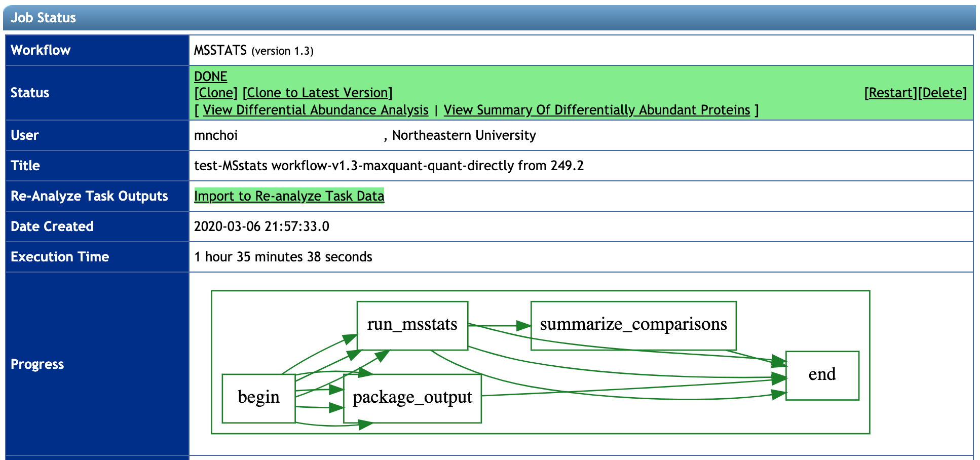Import to Re-analyze Task Data
The image size is (980, 460).
289,196
